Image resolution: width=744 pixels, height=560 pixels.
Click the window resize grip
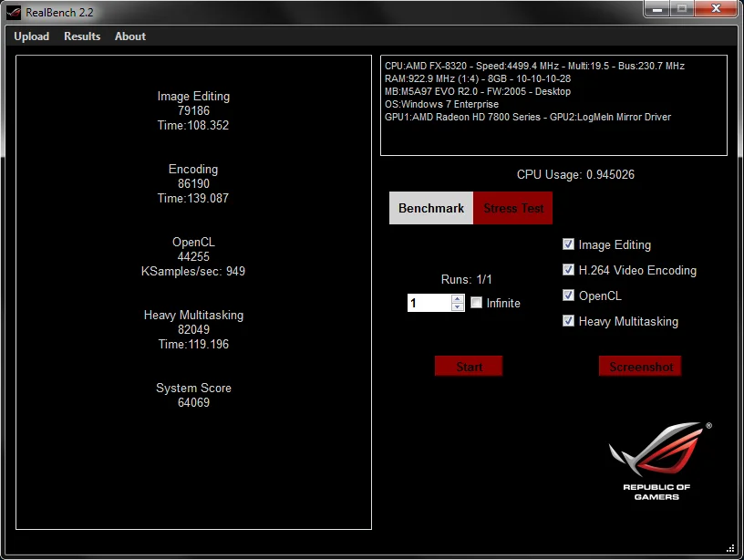coord(730,549)
